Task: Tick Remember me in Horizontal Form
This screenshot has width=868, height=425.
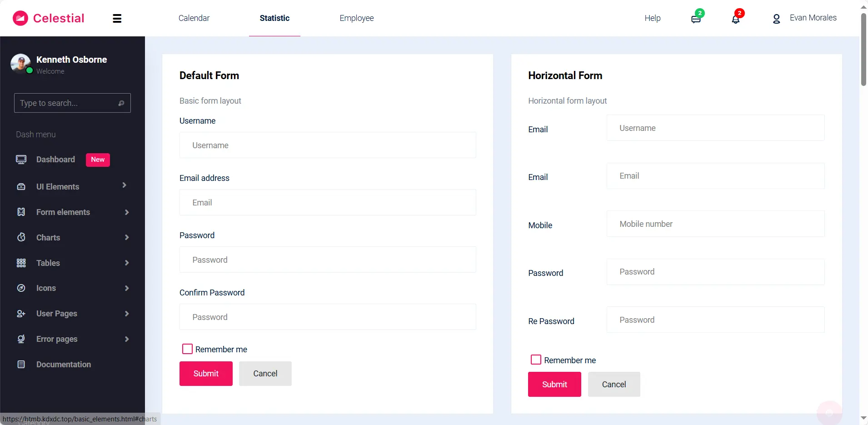Action: click(536, 360)
